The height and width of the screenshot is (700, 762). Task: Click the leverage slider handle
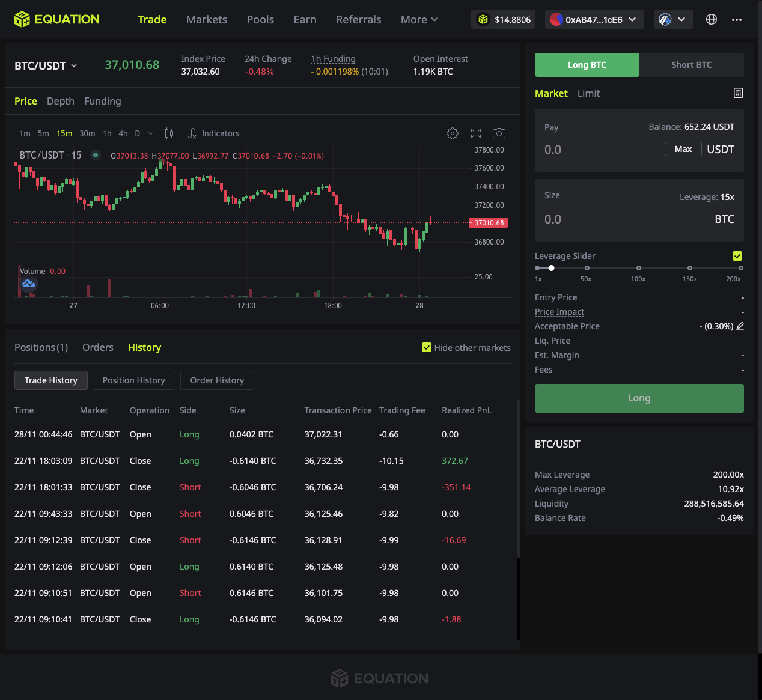coord(551,268)
